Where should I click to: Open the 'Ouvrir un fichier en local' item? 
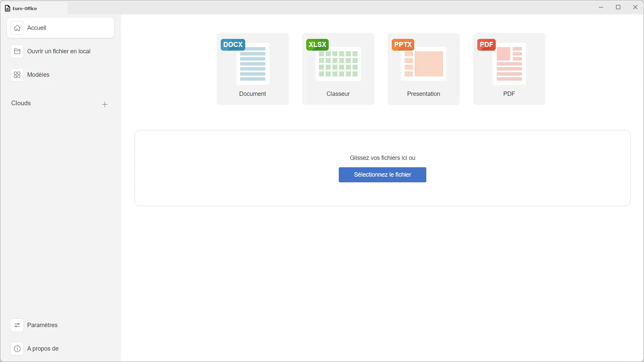click(60, 51)
